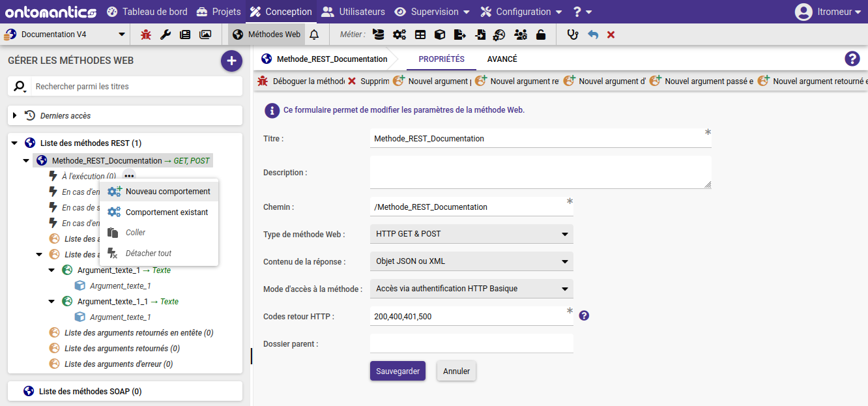This screenshot has width=868, height=406.
Task: Open the Documentation V4 project dropdown
Action: pos(65,35)
